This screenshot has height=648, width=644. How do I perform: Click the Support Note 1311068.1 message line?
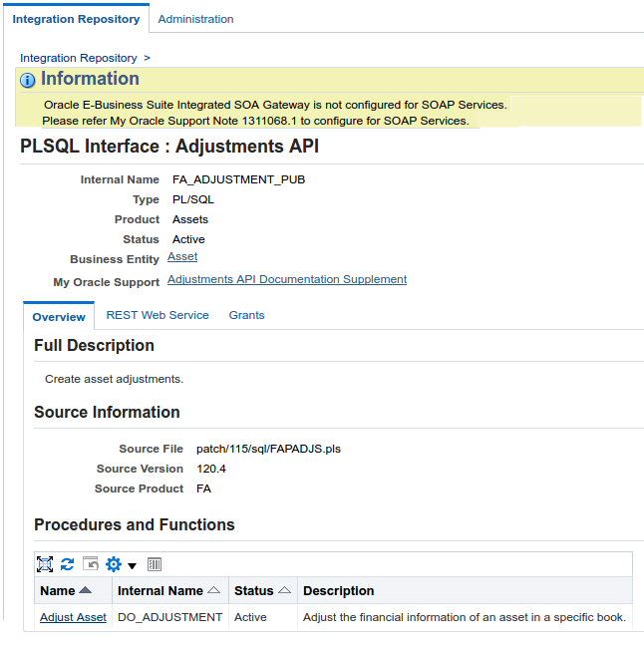pyautogui.click(x=256, y=121)
